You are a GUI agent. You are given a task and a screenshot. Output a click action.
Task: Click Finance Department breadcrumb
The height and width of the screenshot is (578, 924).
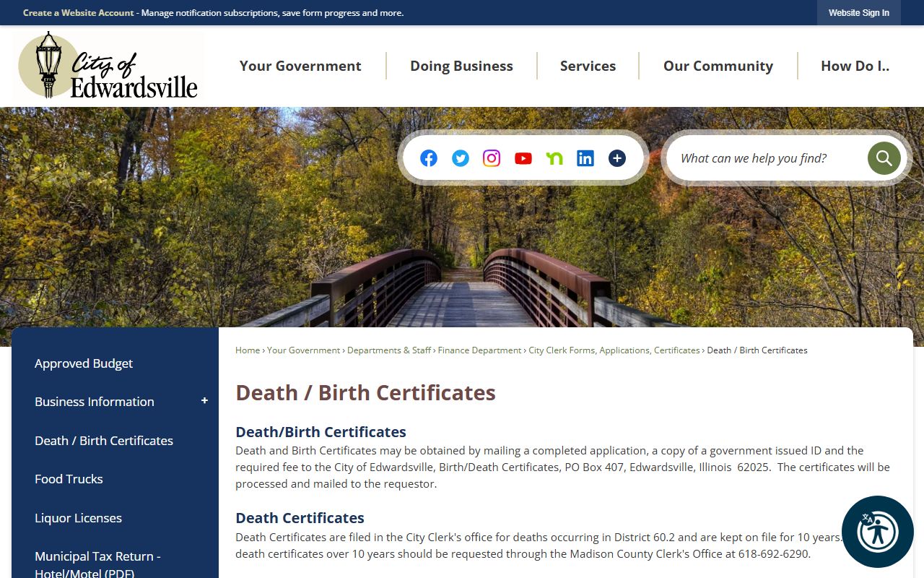tap(479, 350)
